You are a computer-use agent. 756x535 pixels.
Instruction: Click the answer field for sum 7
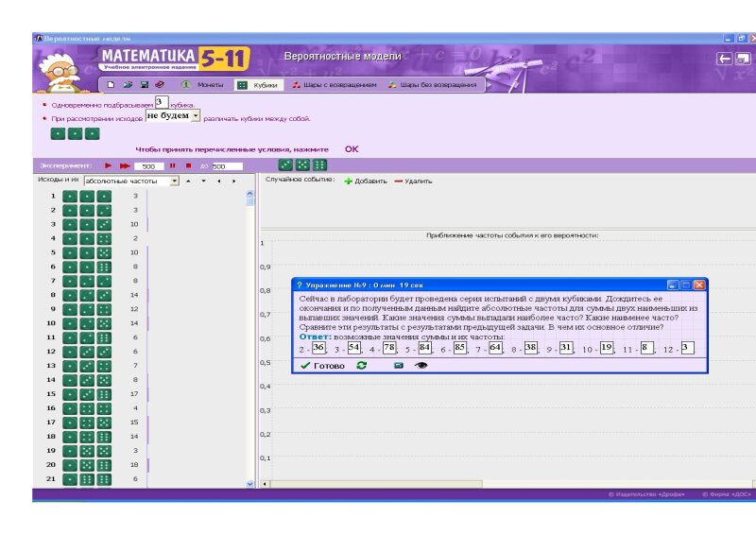pos(495,348)
